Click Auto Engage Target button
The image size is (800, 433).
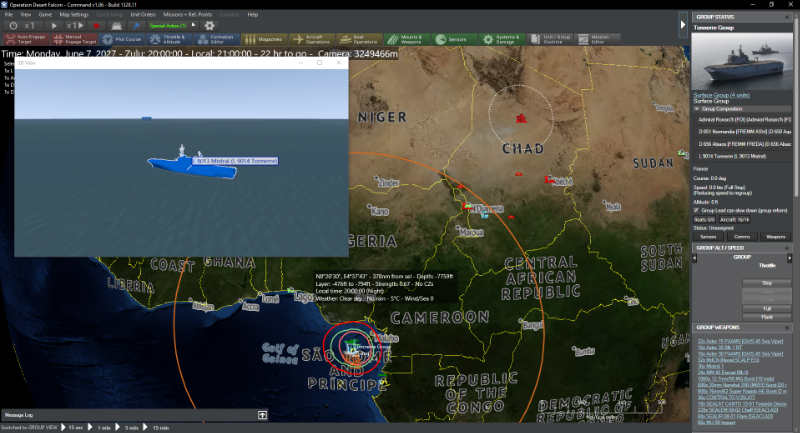(x=25, y=39)
